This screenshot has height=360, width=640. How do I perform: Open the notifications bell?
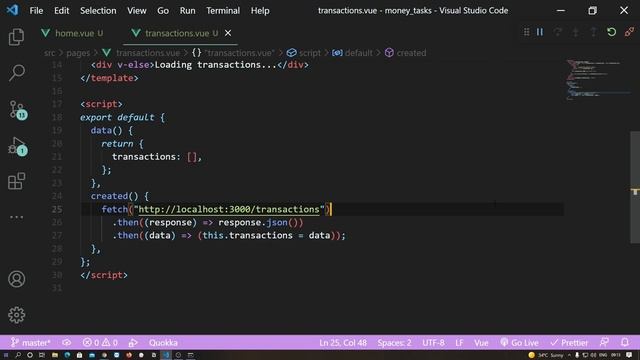(x=625, y=342)
